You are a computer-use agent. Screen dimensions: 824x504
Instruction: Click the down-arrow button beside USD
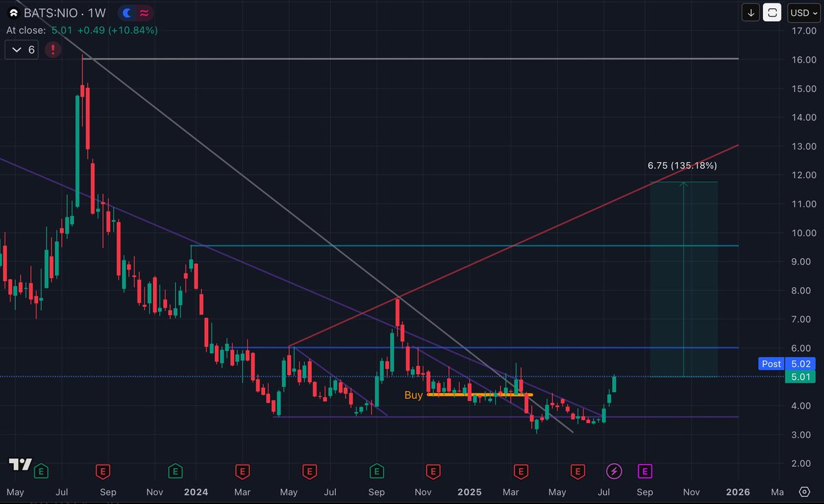pos(751,12)
